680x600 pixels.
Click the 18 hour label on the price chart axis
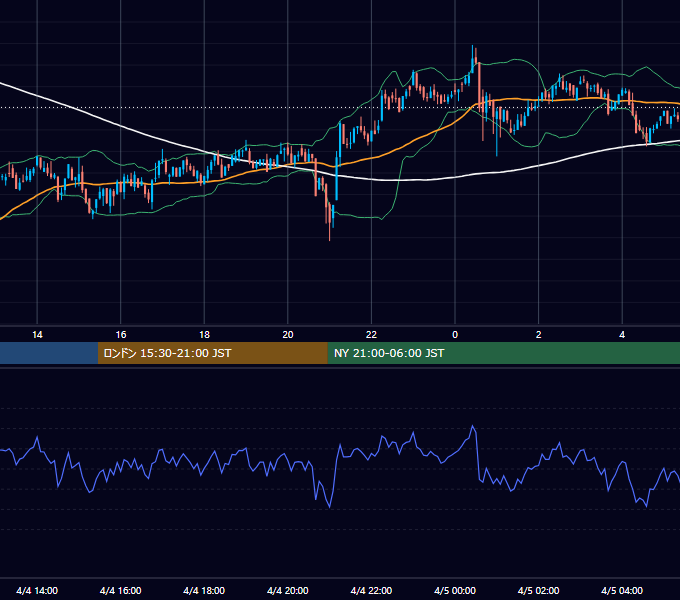tap(204, 335)
